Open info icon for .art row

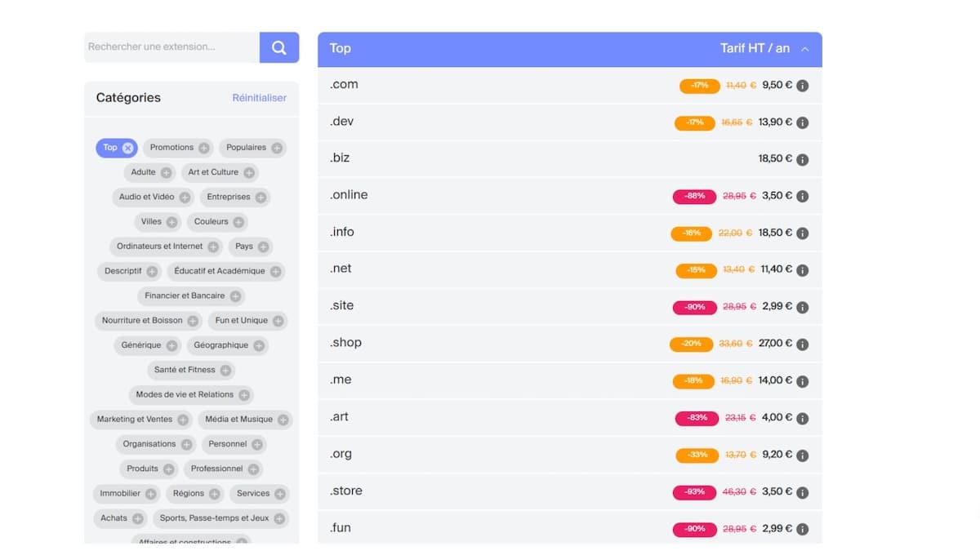click(803, 418)
